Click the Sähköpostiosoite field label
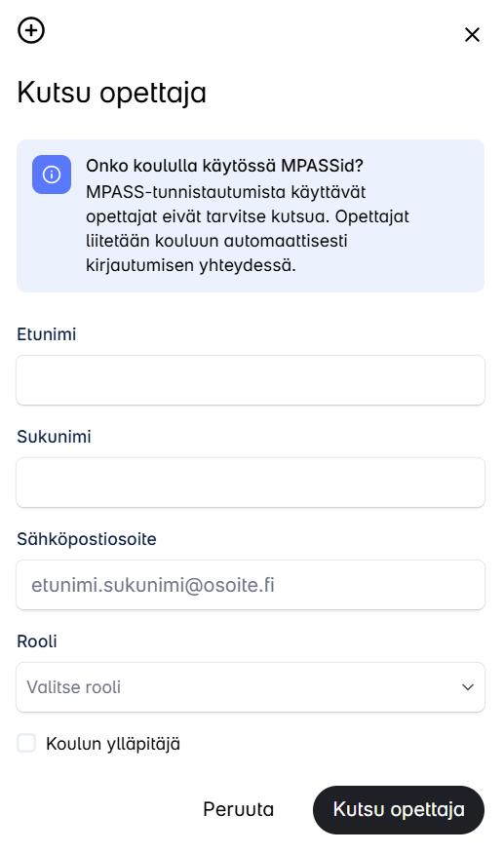504x853 pixels. [x=87, y=538]
